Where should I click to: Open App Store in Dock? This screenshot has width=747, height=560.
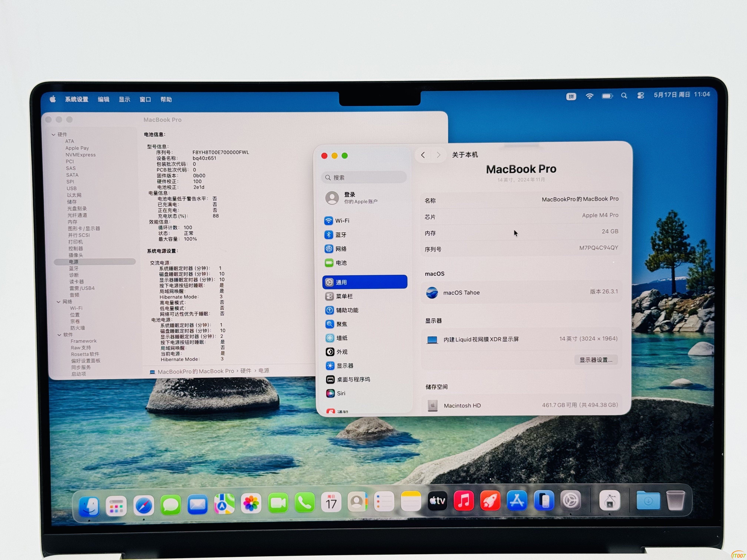pyautogui.click(x=517, y=500)
